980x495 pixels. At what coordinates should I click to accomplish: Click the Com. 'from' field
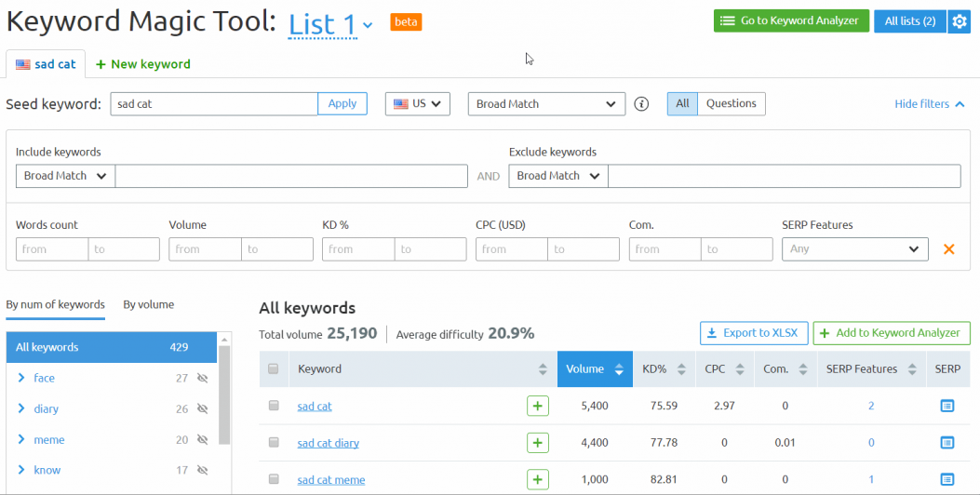pos(665,248)
